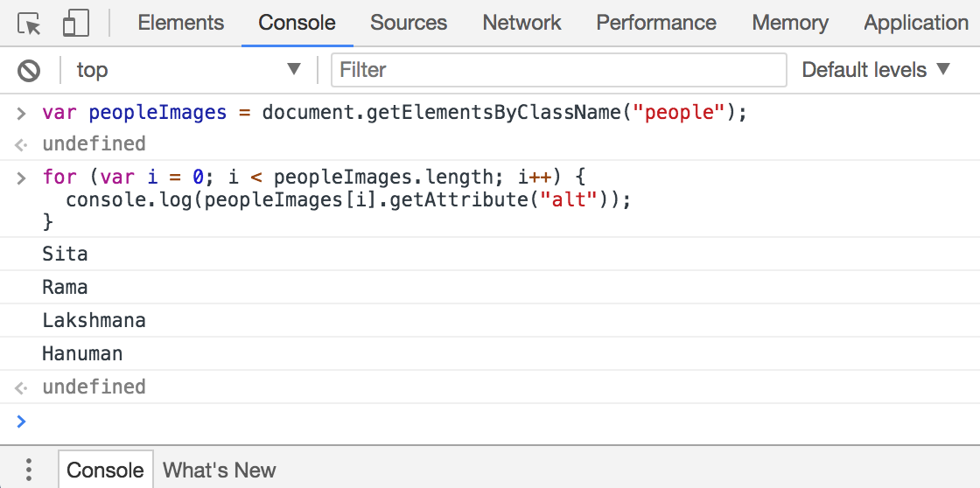Open the Performance tab
This screenshot has height=488, width=980.
656,24
